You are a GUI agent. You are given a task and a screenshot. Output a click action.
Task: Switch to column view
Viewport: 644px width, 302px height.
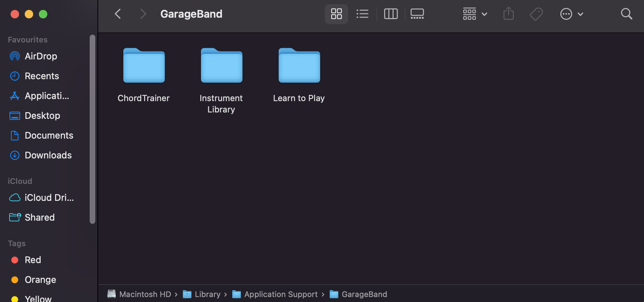[x=391, y=14]
